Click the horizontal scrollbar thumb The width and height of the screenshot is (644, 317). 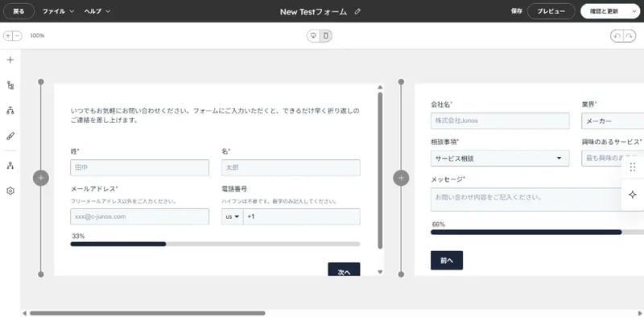pos(147,313)
